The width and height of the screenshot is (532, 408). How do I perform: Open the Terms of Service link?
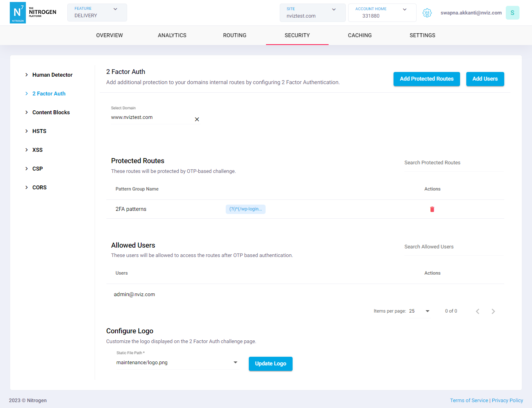pos(469,401)
